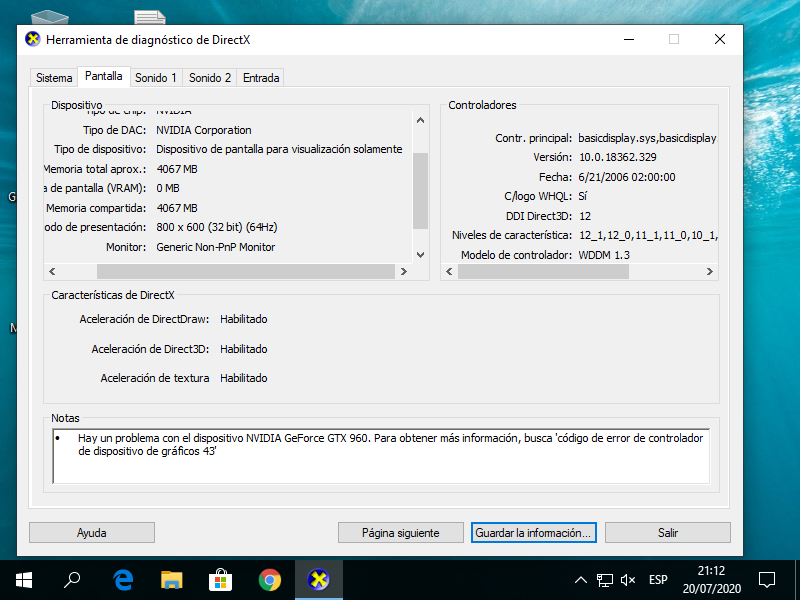Open Microsoft Store from taskbar
800x600 pixels.
[x=220, y=580]
